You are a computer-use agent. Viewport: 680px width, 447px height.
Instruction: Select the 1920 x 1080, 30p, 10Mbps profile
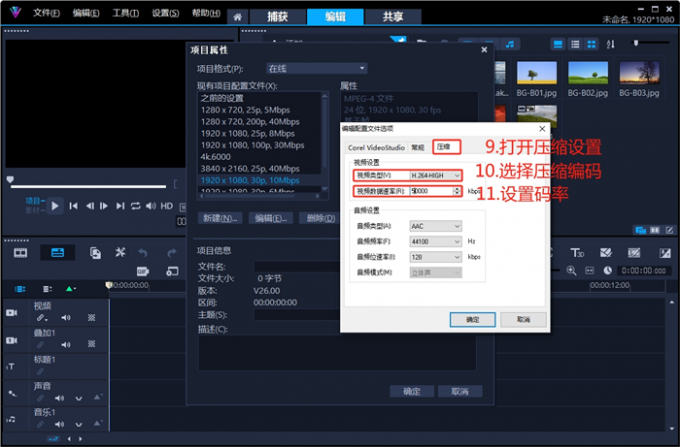click(250, 180)
